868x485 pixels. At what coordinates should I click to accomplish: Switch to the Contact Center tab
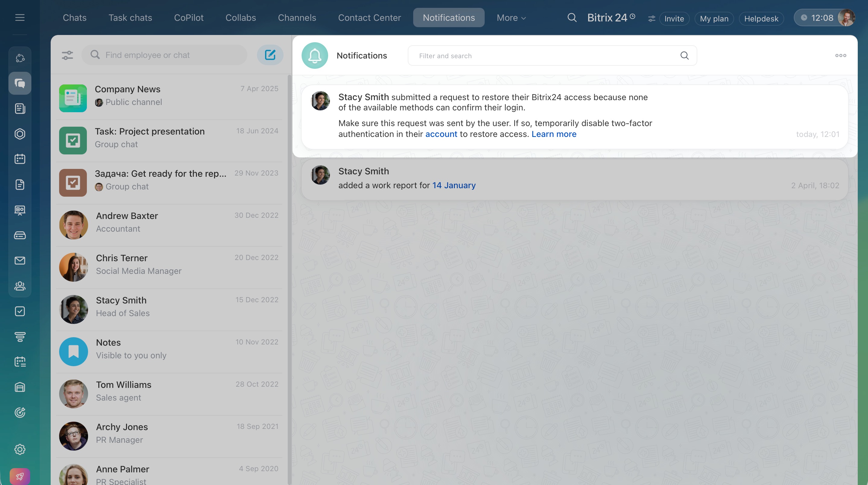tap(369, 17)
